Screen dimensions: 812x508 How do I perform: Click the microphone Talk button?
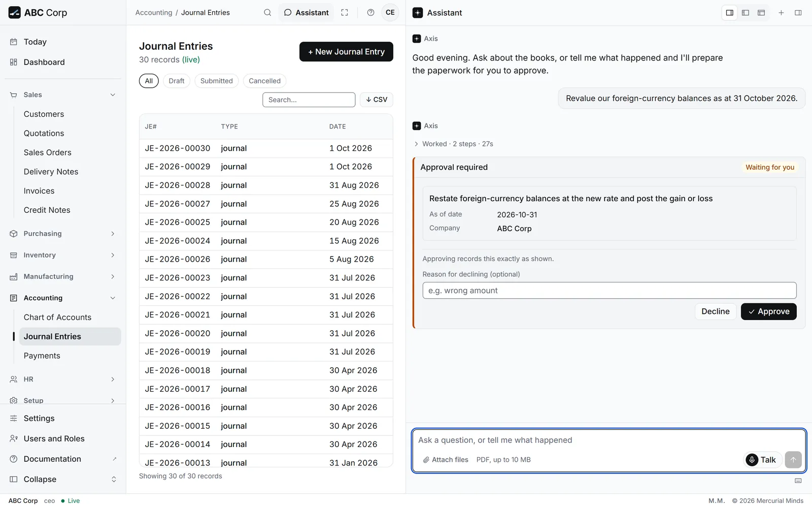762,460
